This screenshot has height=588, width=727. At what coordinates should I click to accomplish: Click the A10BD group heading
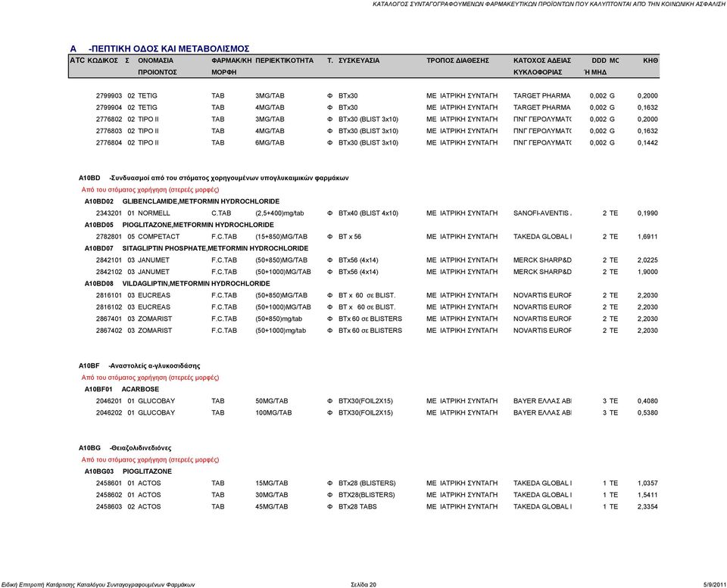pos(214,178)
